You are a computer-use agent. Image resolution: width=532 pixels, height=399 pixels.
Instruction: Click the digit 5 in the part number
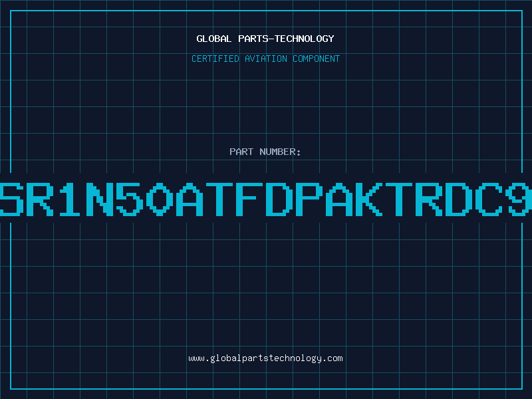[x=130, y=199]
